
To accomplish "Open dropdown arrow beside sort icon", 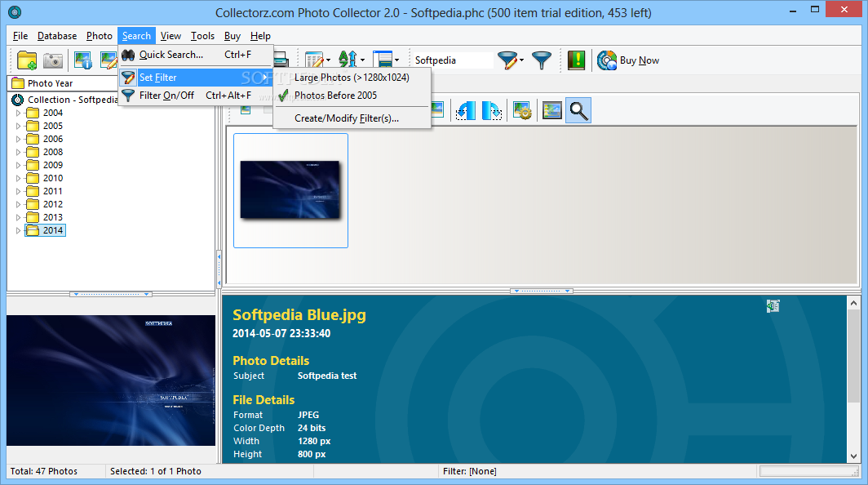I will point(362,60).
